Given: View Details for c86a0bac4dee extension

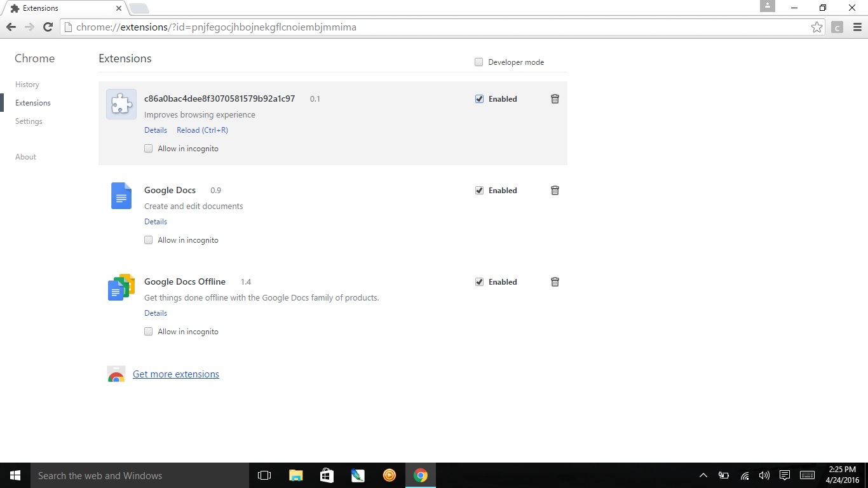Looking at the screenshot, I should pos(156,130).
